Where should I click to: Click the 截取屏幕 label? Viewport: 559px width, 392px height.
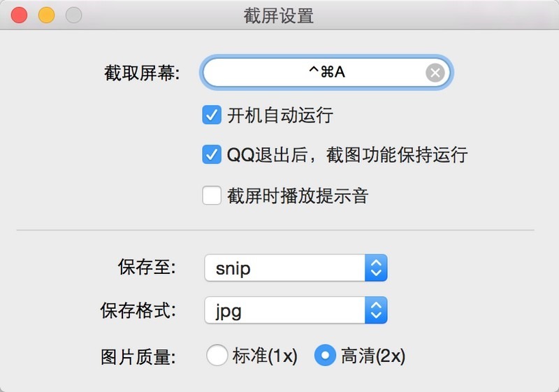pos(142,73)
